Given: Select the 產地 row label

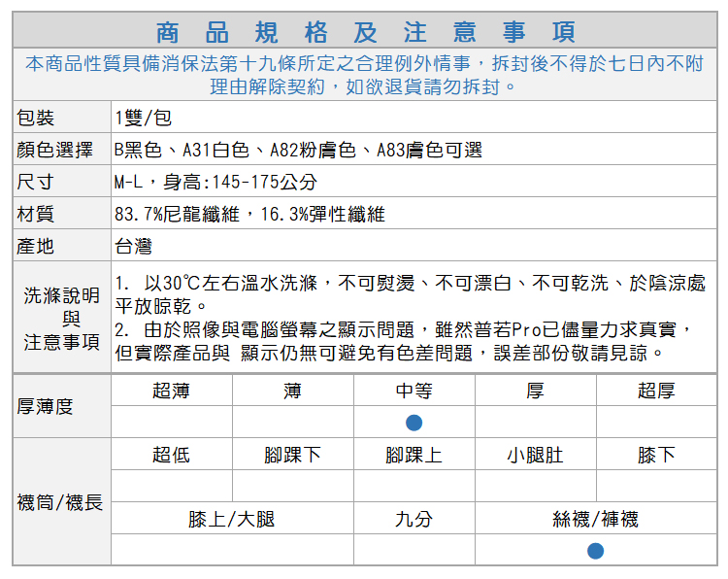Looking at the screenshot, I should coord(35,246).
